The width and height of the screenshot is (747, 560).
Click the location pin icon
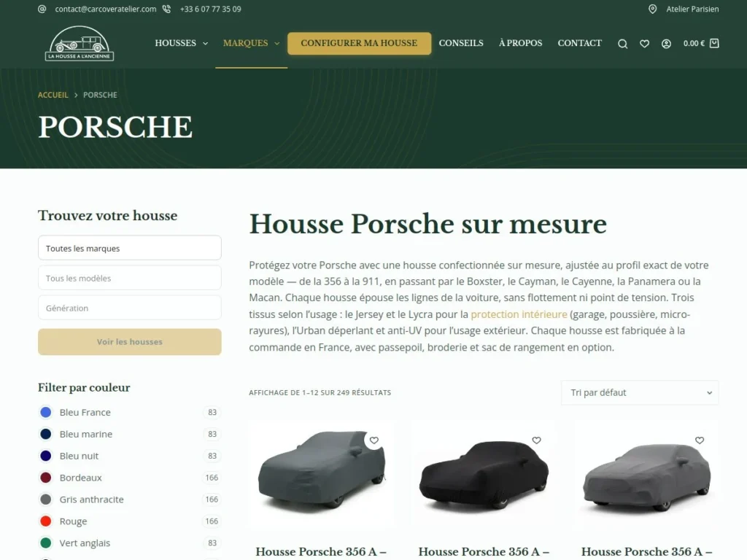coord(653,9)
